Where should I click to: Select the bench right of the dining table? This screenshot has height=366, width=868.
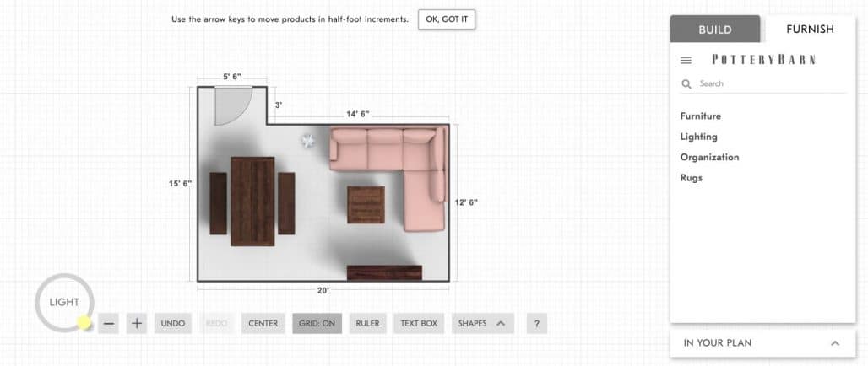coord(286,203)
